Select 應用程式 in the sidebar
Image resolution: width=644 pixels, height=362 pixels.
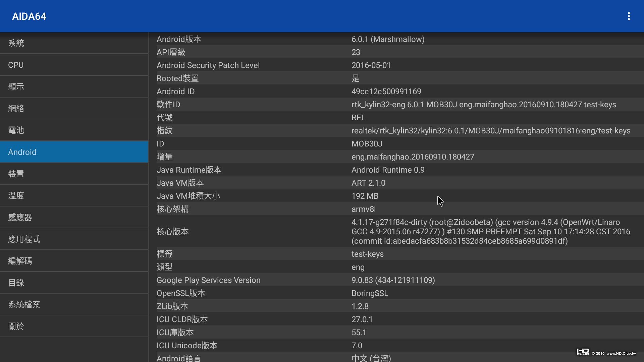74,239
